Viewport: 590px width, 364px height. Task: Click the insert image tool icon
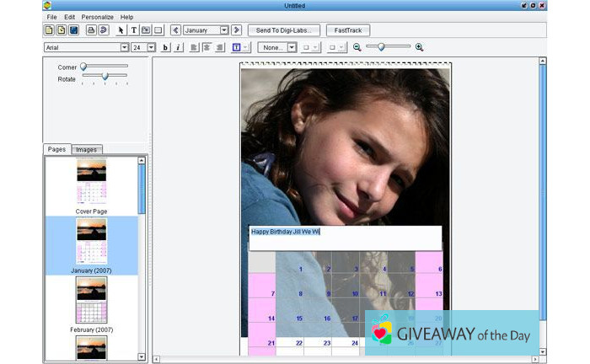[146, 30]
